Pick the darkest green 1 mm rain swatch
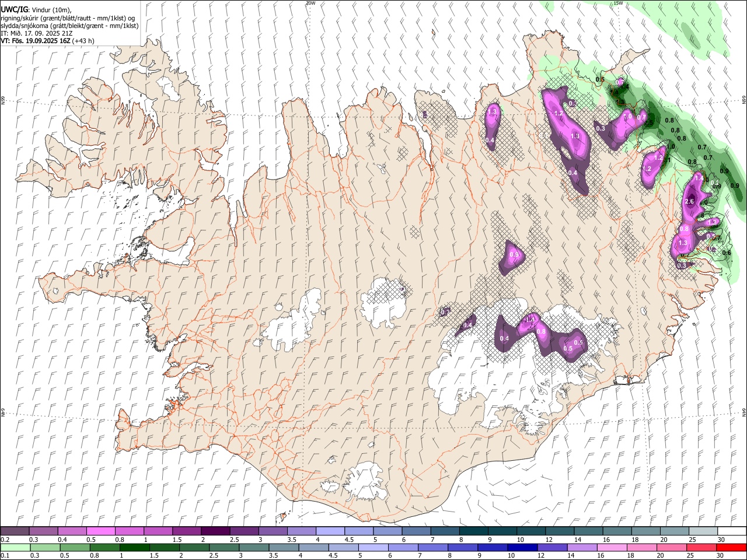This screenshot has height=560, width=747. (134, 548)
